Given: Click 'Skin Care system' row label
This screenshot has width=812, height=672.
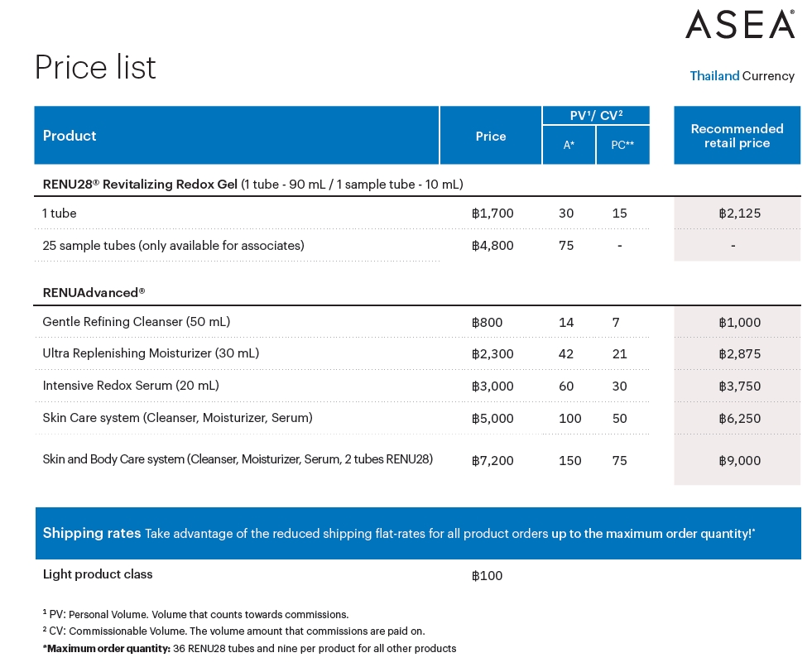Looking at the screenshot, I should pos(178,418).
